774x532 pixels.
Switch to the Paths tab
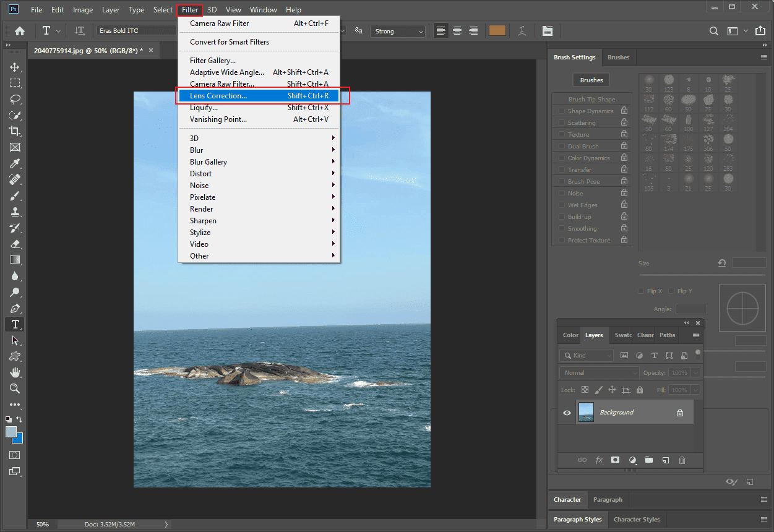click(x=666, y=335)
